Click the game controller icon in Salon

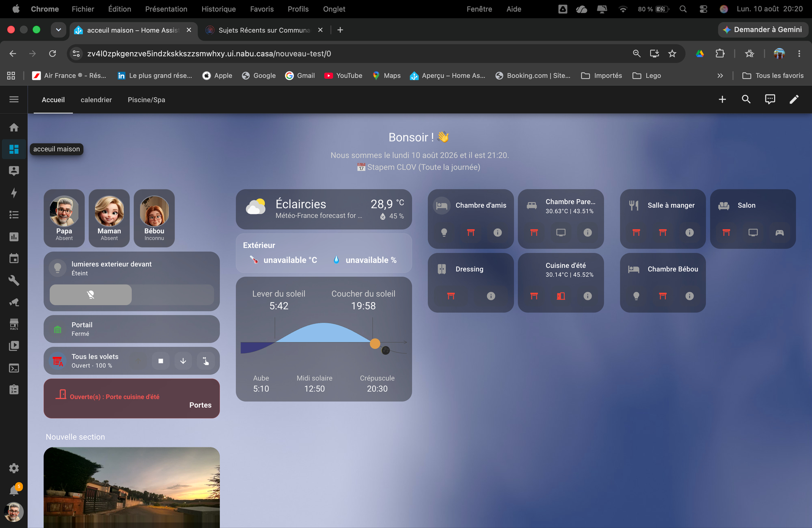coord(779,233)
